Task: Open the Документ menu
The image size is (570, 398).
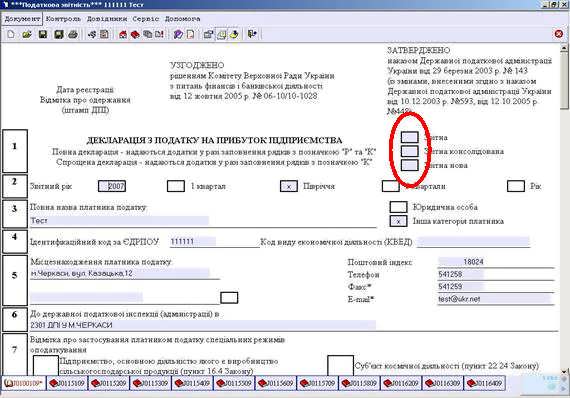Action: [22, 19]
